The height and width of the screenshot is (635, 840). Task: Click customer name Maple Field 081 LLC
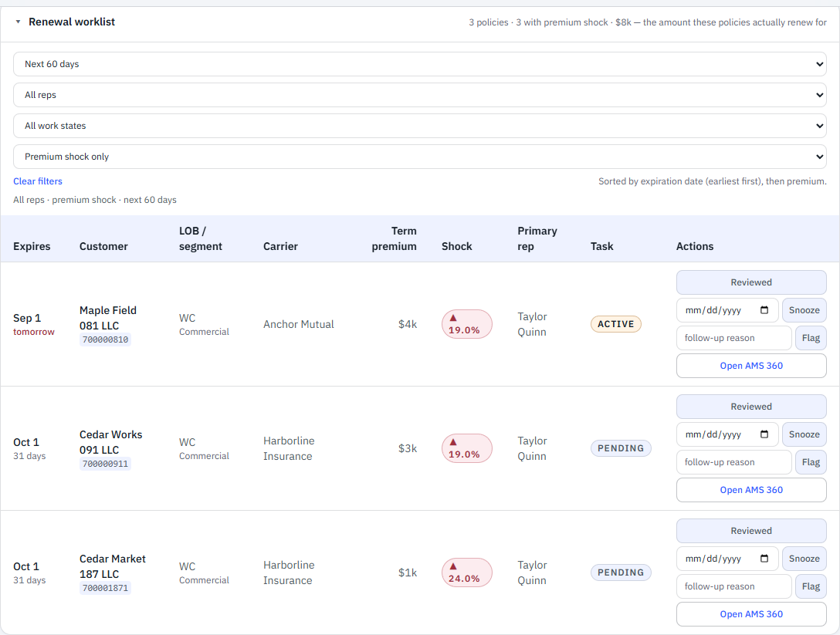tap(107, 318)
